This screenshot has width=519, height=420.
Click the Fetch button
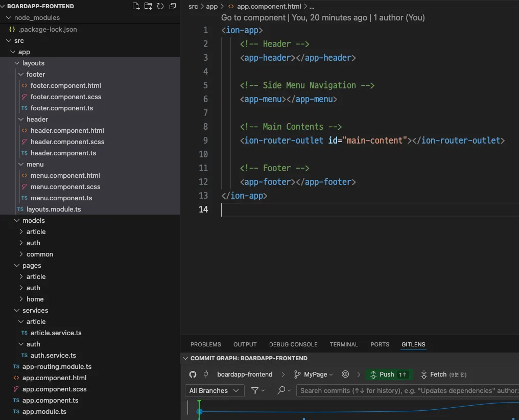438,375
